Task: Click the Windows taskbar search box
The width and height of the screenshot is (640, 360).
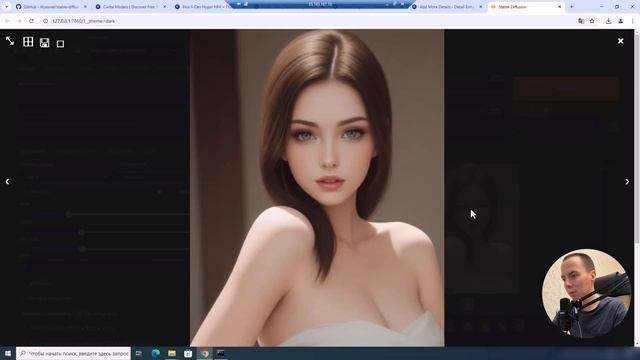Action: pos(73,353)
